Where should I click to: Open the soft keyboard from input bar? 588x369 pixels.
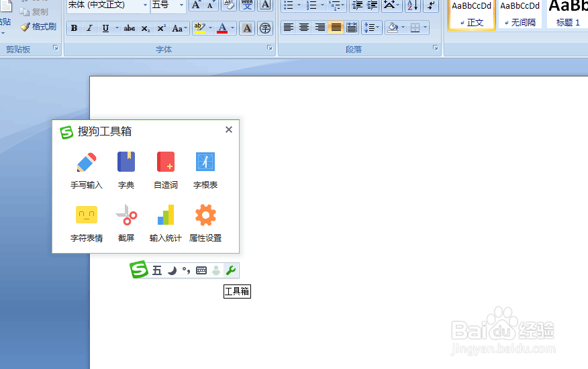coord(201,270)
